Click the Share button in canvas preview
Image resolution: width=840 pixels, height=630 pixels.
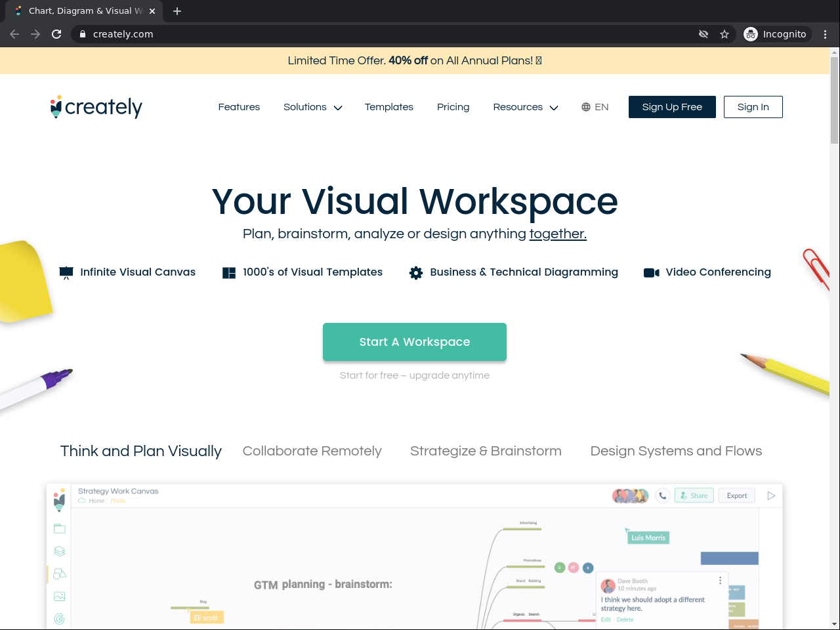pos(694,495)
